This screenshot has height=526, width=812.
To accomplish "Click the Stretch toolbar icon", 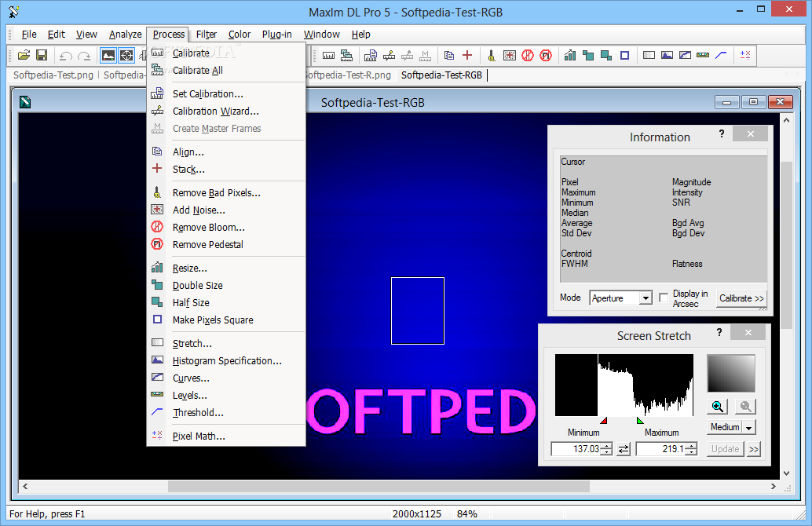I will (649, 55).
